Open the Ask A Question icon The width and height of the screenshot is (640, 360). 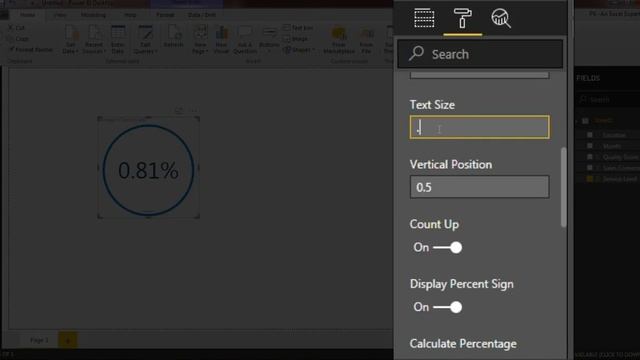[245, 40]
